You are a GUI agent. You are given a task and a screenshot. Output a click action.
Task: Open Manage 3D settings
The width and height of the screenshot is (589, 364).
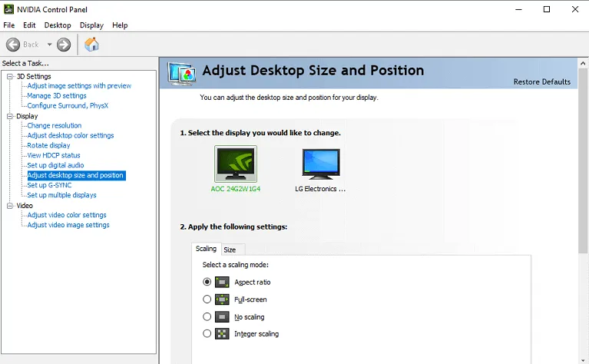(x=57, y=96)
